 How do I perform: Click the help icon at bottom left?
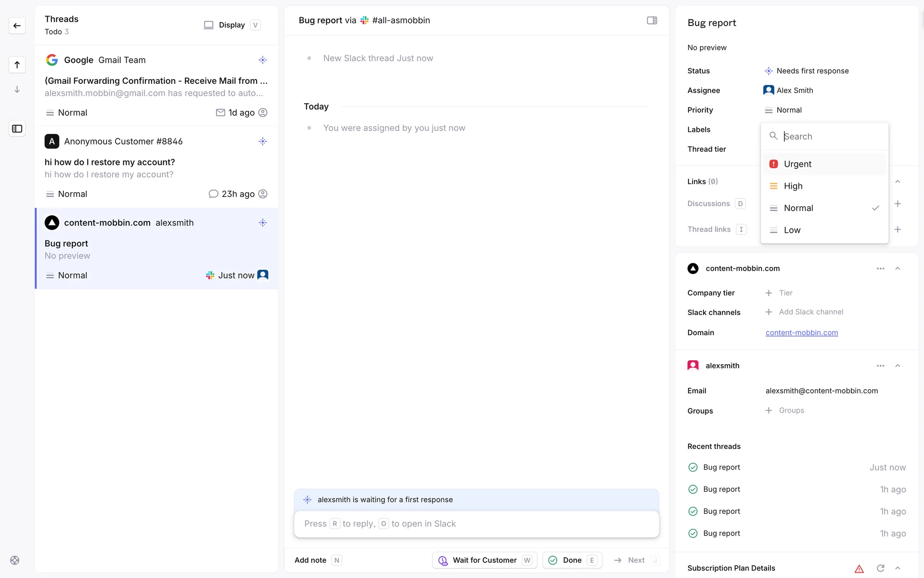15,560
